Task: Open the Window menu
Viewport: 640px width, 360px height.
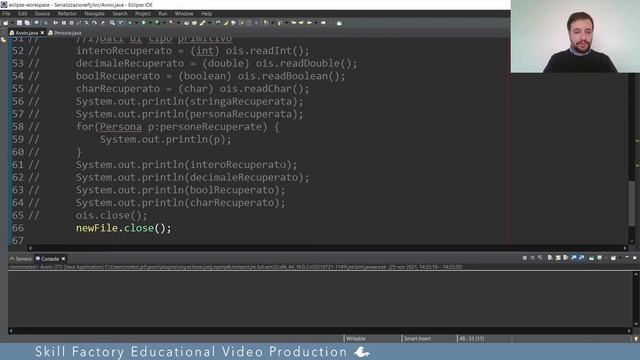Action: 184,13
